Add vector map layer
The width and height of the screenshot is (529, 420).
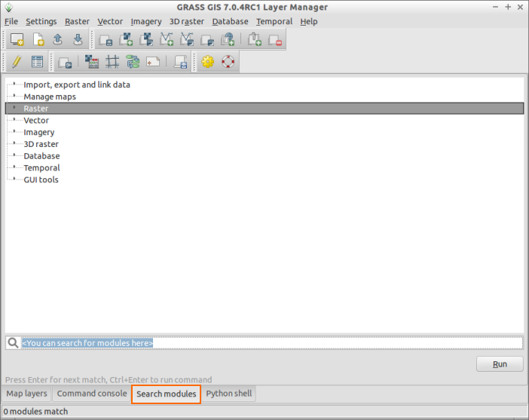(x=167, y=39)
